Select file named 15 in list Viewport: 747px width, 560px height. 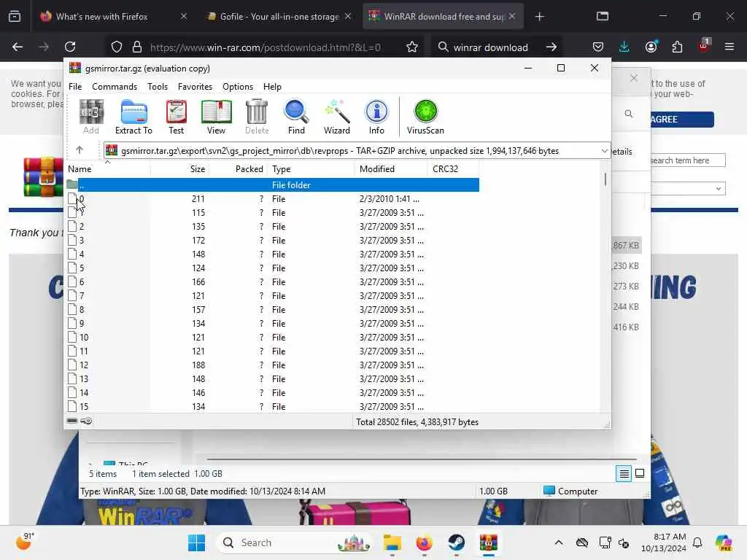(x=273, y=407)
